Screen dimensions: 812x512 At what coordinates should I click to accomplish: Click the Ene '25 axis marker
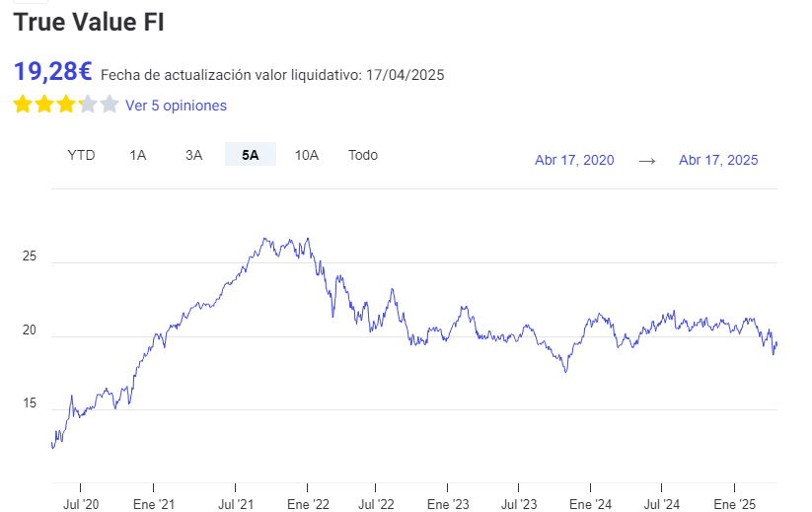[735, 504]
